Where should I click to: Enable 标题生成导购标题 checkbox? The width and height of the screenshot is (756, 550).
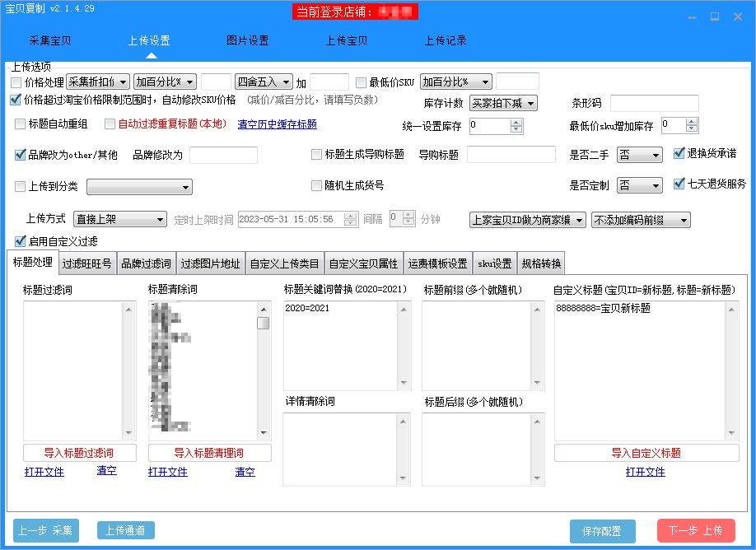point(316,154)
